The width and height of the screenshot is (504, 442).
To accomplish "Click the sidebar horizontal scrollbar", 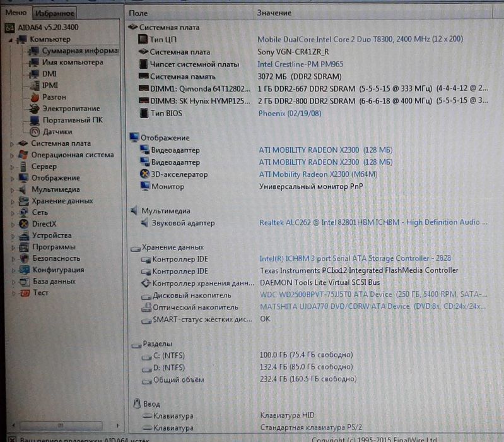I will (x=61, y=426).
